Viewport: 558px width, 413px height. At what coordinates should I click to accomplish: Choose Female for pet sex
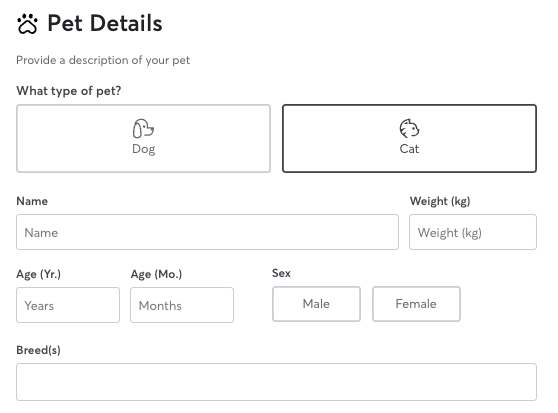click(x=416, y=304)
